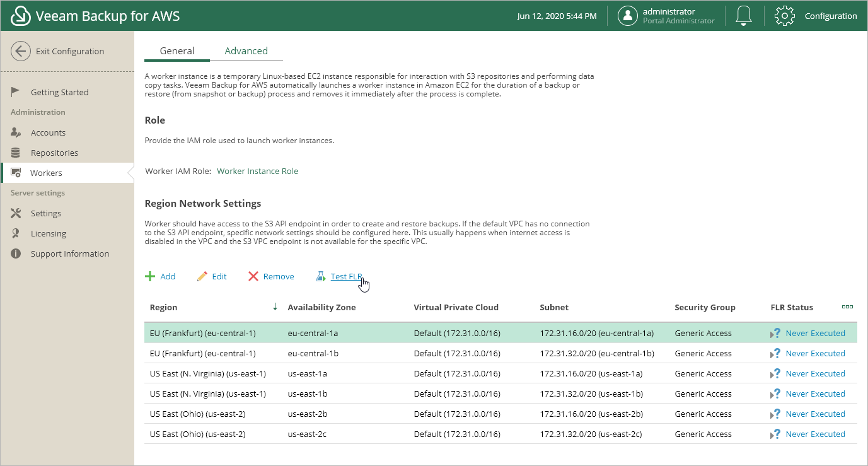Viewport: 868px width, 466px height.
Task: Click the Workers monitor-gear icon
Action: point(16,173)
